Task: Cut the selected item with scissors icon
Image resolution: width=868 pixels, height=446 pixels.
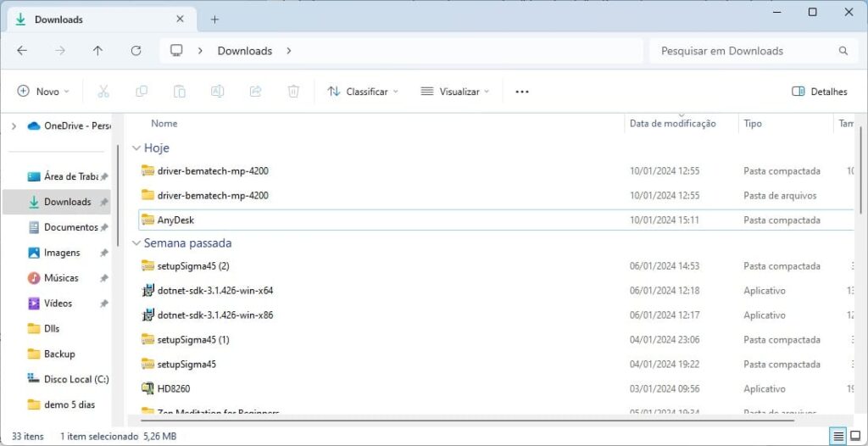Action: point(103,92)
